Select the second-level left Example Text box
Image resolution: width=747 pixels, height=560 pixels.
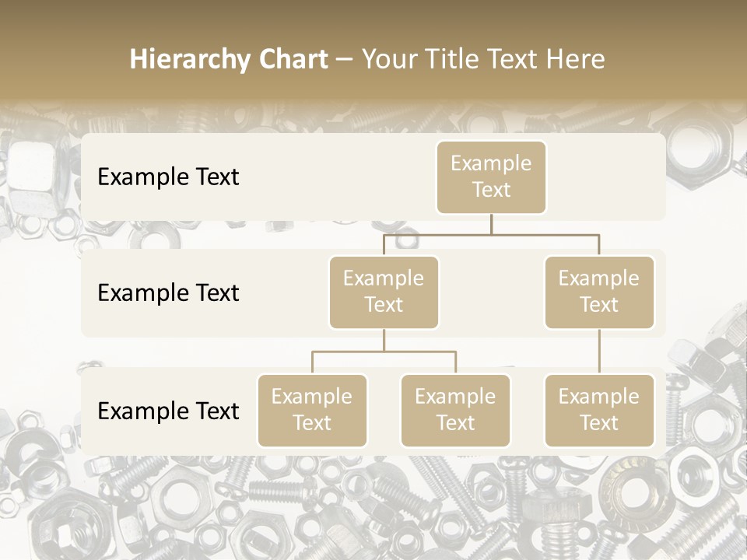384,292
